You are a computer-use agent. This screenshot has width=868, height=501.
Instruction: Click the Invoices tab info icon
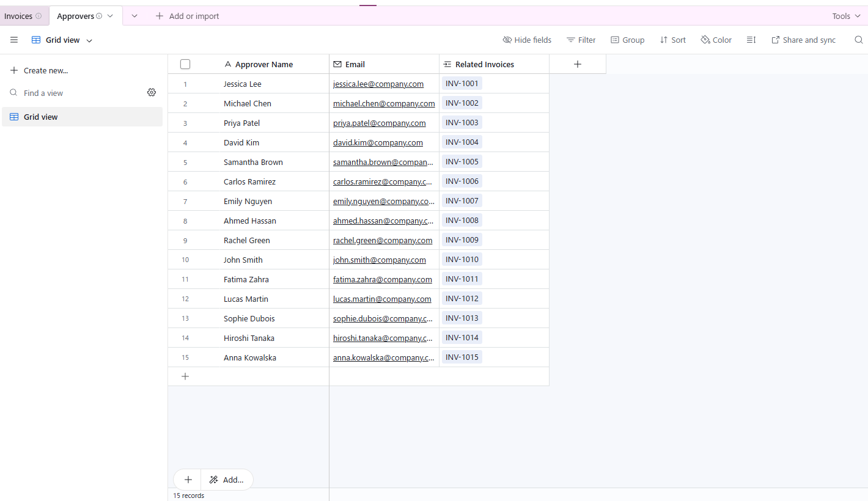coord(39,16)
